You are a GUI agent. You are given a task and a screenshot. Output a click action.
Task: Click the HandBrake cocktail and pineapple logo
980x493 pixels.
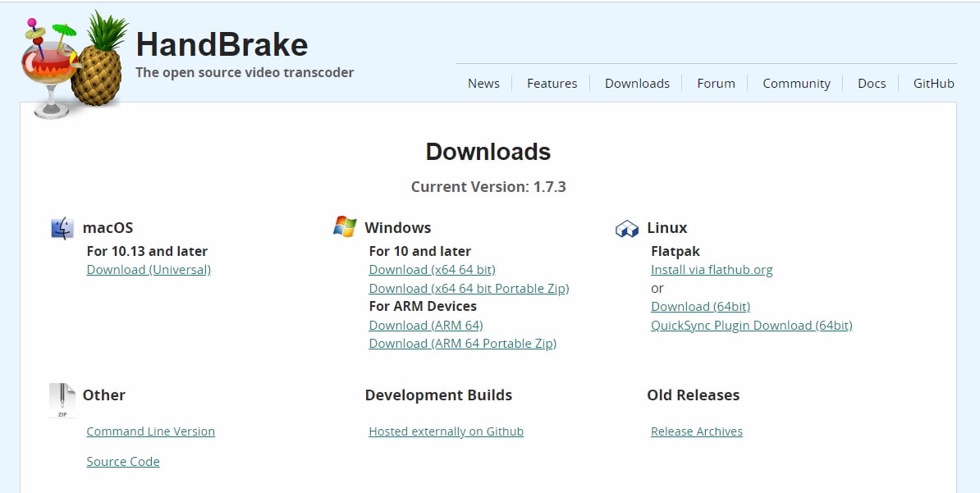(x=74, y=64)
